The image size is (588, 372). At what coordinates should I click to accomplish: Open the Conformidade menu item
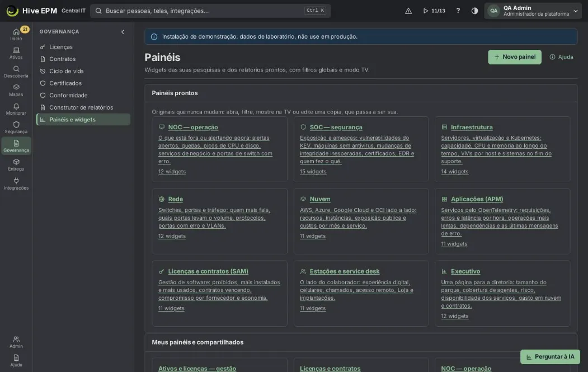[x=83, y=95]
